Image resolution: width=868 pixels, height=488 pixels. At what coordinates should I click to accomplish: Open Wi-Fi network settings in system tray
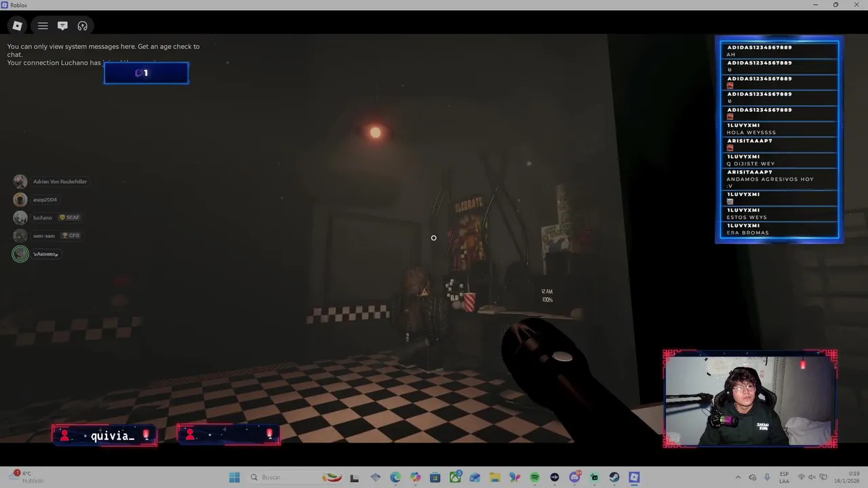tap(802, 477)
